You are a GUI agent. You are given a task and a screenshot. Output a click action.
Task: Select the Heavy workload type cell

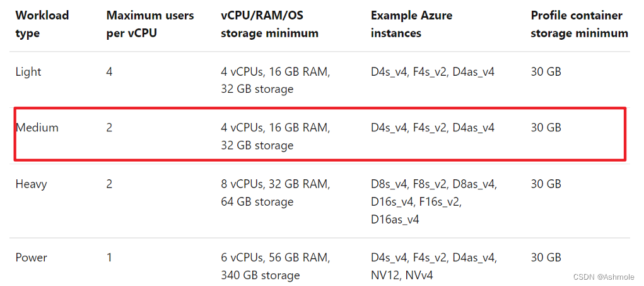pos(31,184)
